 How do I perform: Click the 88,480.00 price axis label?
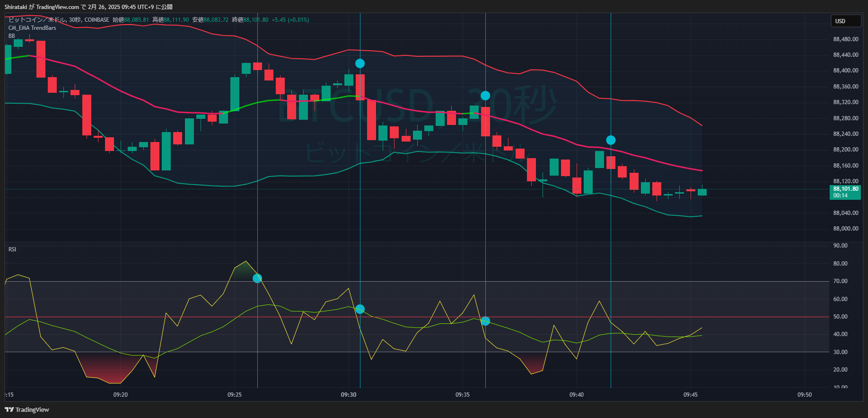coord(846,39)
